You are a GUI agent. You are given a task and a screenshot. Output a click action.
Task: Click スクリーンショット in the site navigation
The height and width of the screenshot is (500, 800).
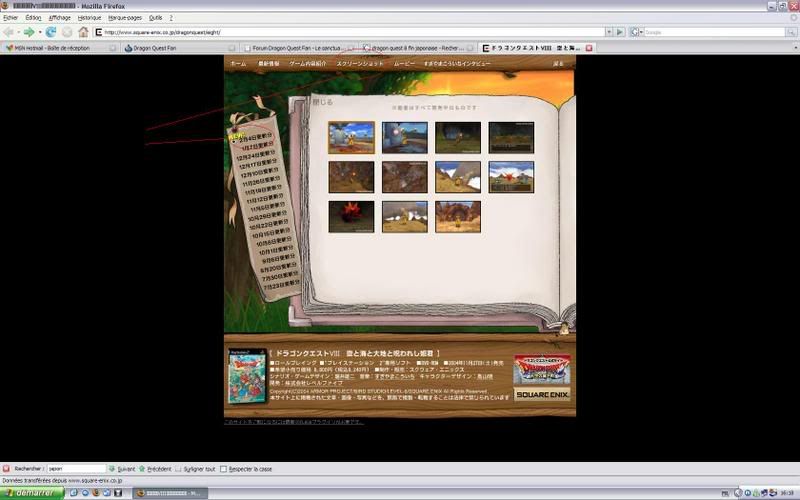coord(360,64)
